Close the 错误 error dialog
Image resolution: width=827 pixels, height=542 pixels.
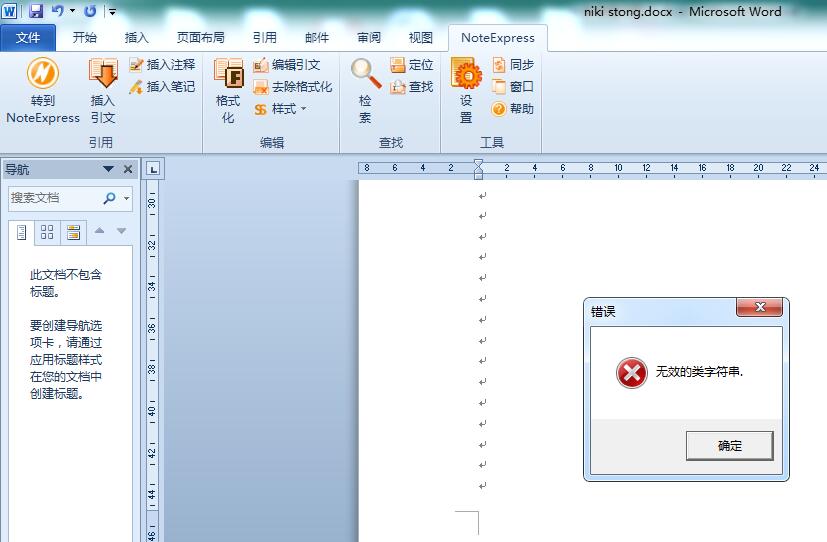tap(759, 307)
